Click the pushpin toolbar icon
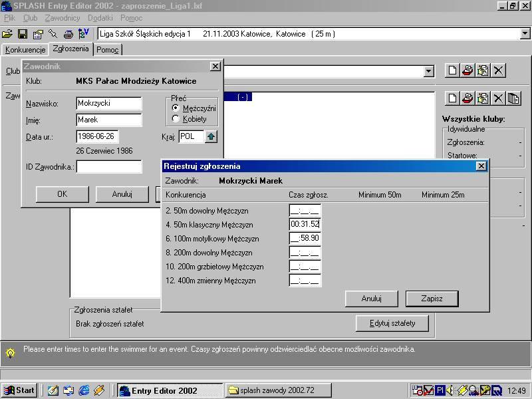 pos(53,34)
